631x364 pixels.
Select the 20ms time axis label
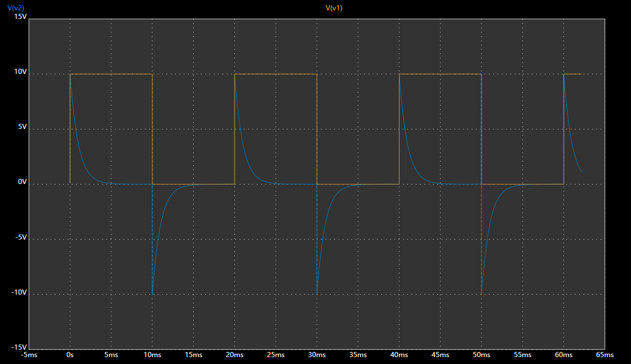(234, 355)
